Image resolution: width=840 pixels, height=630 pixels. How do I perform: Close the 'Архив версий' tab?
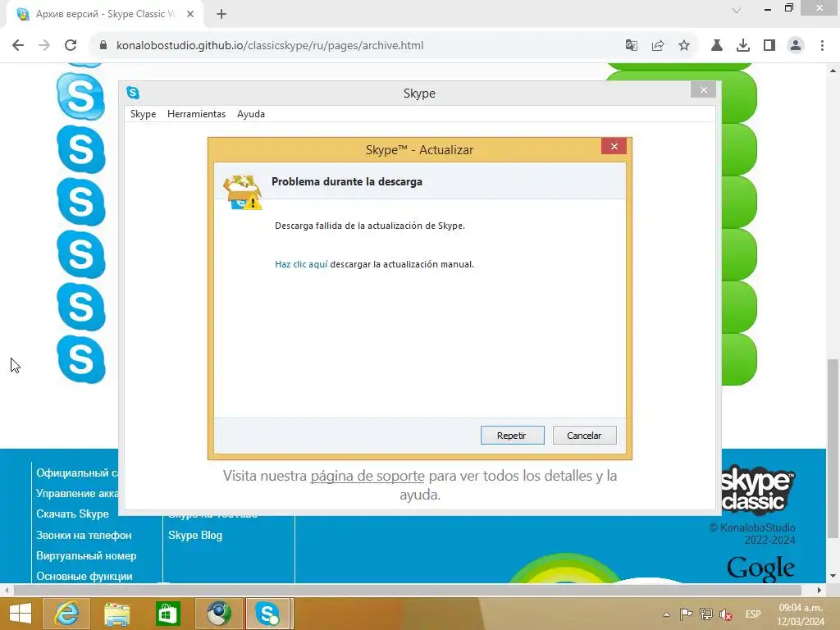coord(190,15)
